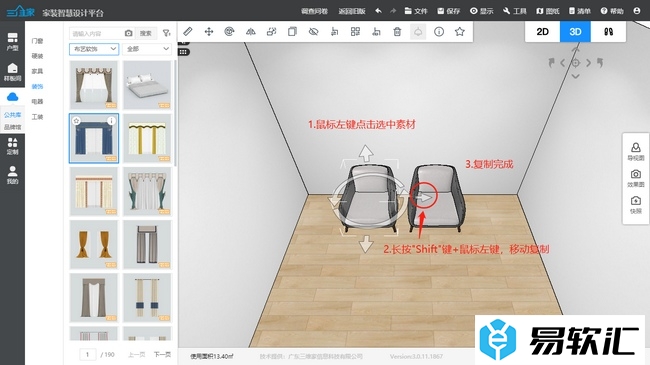650x365 pixels.
Task: Search by image using camera icon
Action: (129, 33)
